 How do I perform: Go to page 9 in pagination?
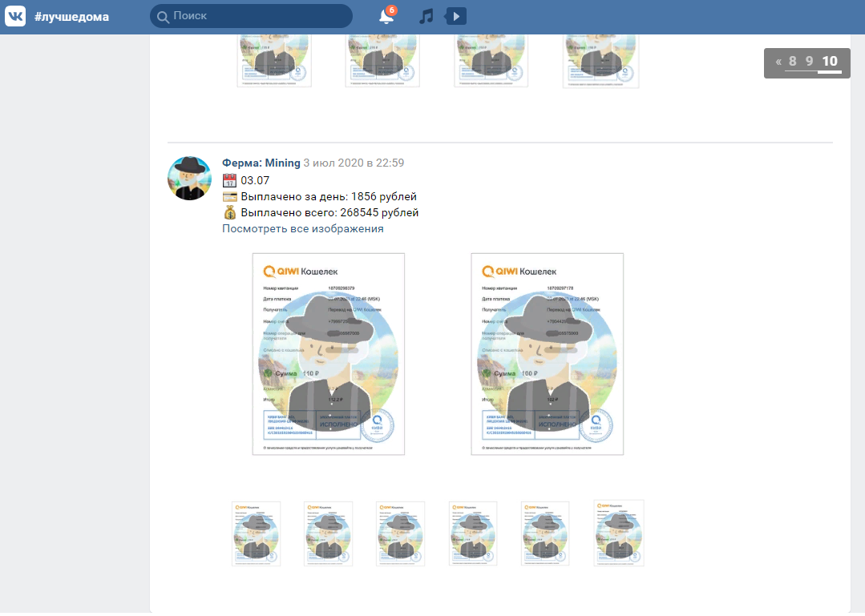pos(809,61)
